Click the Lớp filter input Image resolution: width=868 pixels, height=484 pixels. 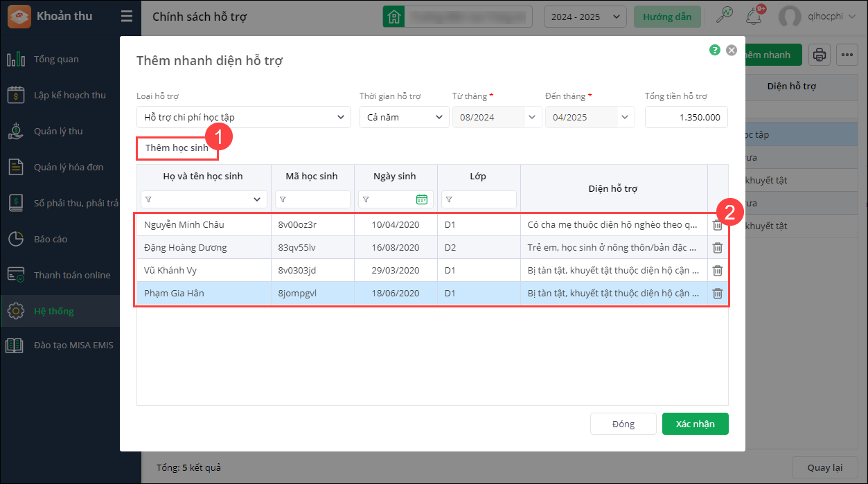coord(479,199)
